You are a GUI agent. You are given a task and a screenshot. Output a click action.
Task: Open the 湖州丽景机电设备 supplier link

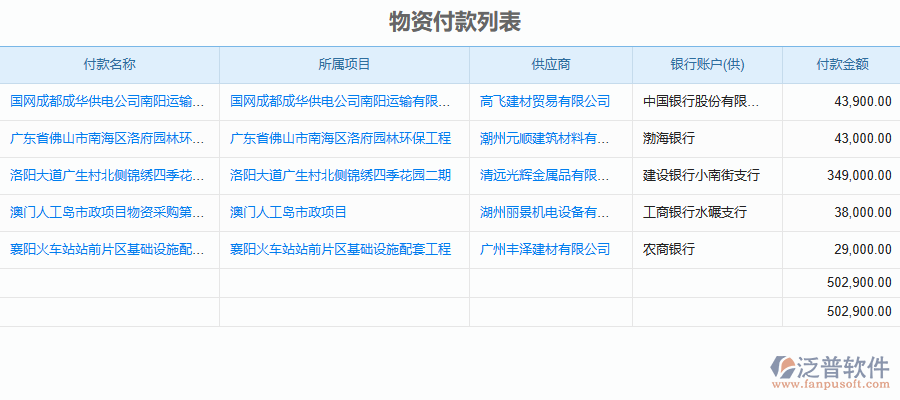545,212
